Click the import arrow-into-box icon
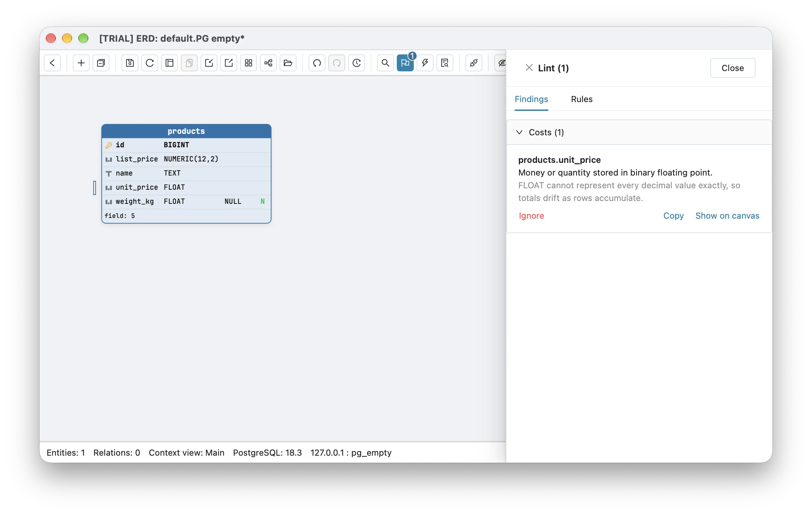 [x=209, y=63]
